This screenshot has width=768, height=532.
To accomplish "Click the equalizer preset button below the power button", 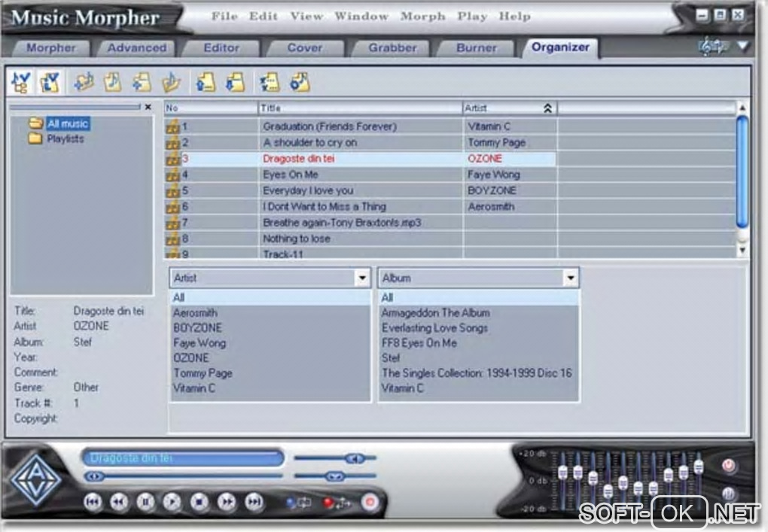I will [728, 494].
